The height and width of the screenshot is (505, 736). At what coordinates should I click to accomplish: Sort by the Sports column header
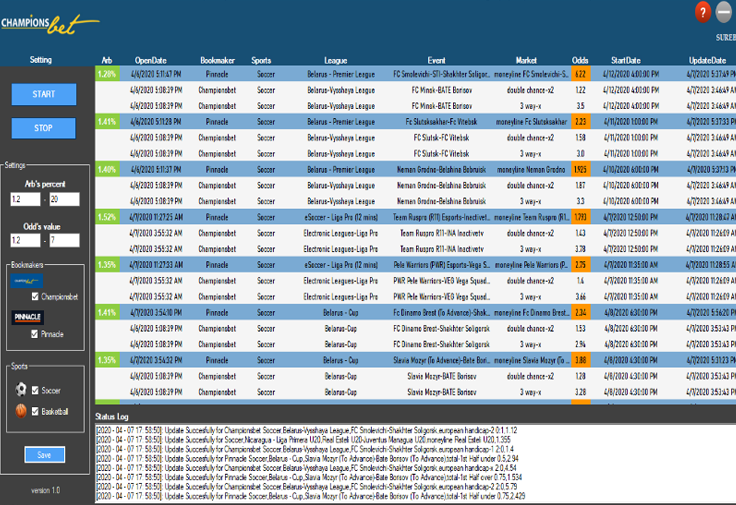[x=261, y=60]
